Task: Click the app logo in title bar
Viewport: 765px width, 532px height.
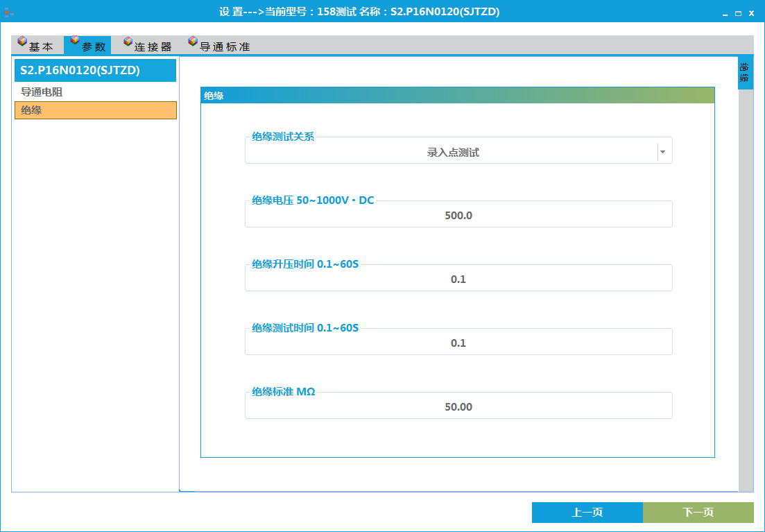Action: (9, 12)
